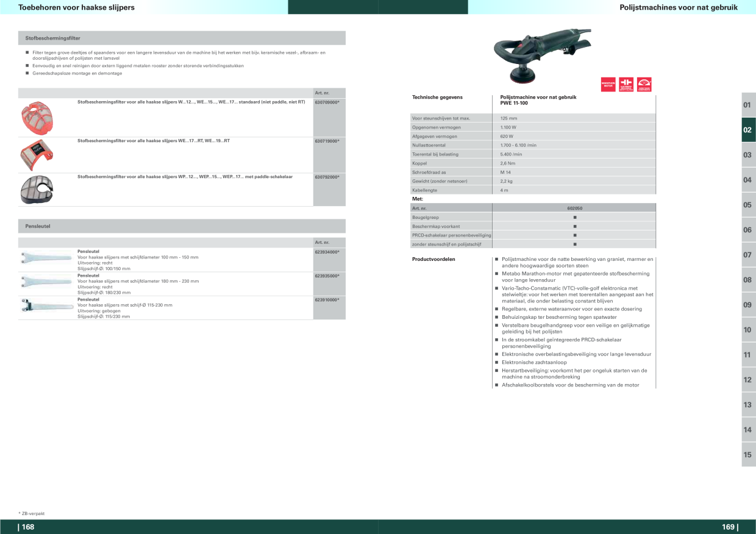Viewport: 756px width, 534px height.
Task: Go to chapter tab 08
Action: [748, 280]
